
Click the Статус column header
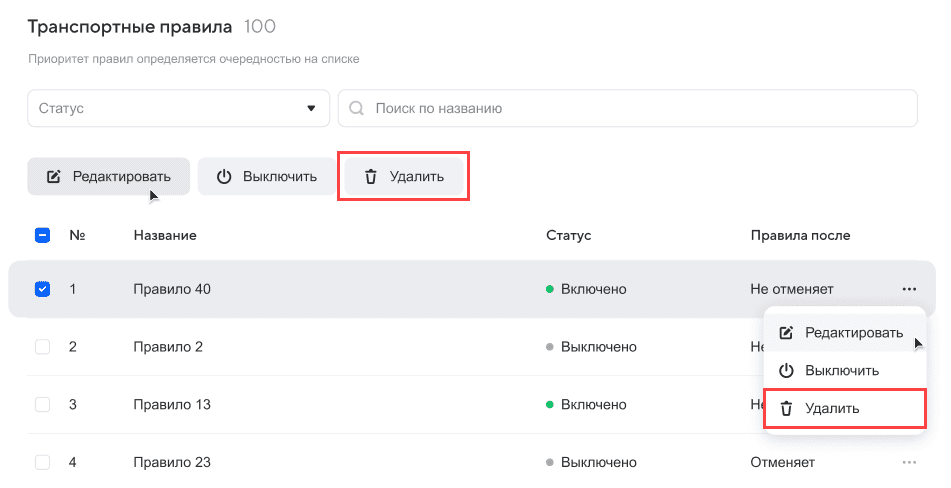(568, 235)
